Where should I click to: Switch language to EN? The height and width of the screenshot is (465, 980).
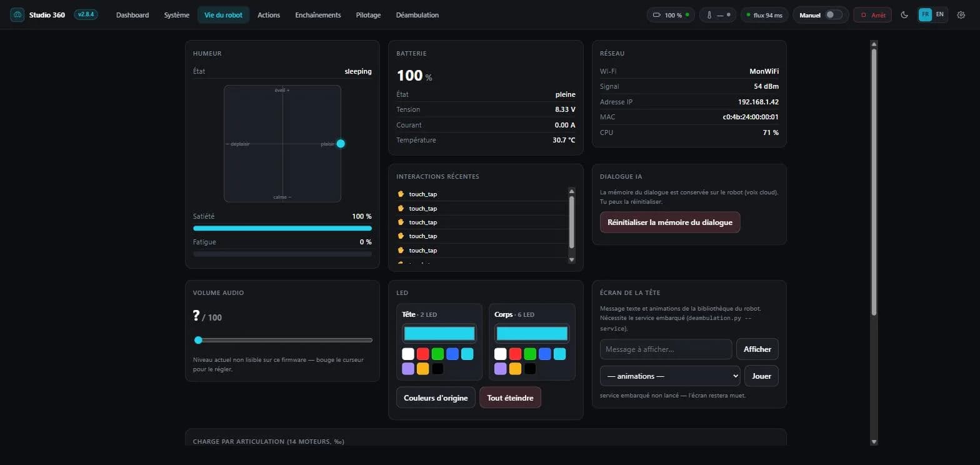point(939,14)
